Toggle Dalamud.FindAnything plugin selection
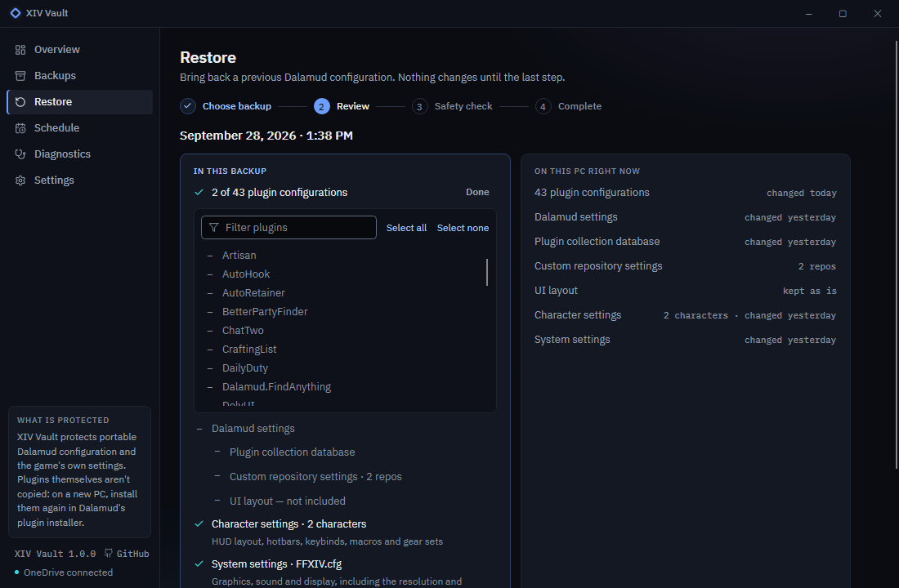899x588 pixels. tap(210, 387)
